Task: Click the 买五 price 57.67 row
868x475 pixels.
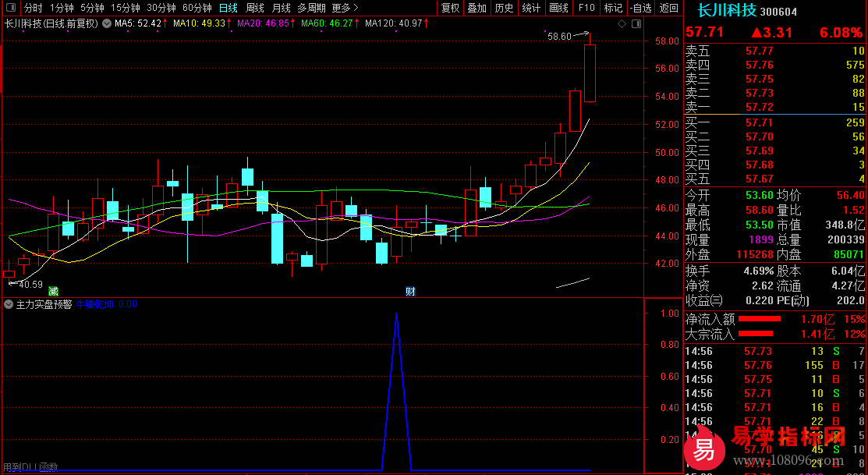Action: pos(775,179)
